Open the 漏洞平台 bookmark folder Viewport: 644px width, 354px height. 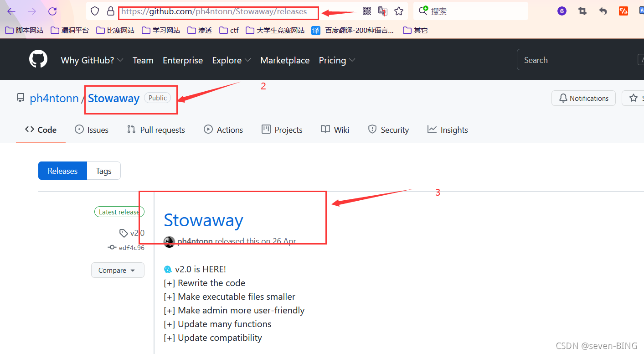[x=70, y=31]
